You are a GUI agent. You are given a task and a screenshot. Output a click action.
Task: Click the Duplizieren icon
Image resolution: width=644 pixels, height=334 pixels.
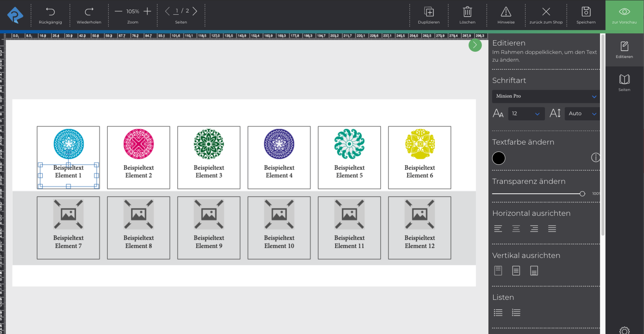pos(429,12)
